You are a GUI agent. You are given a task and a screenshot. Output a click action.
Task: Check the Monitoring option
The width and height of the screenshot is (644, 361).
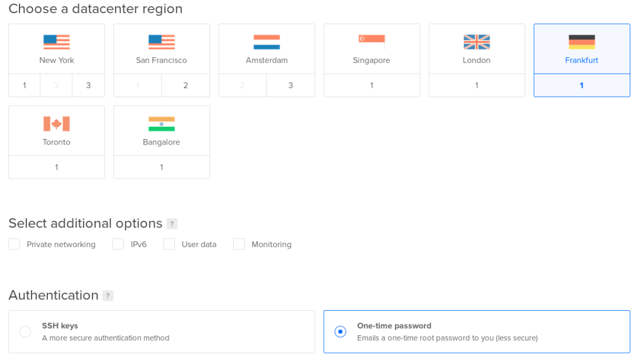pos(239,244)
